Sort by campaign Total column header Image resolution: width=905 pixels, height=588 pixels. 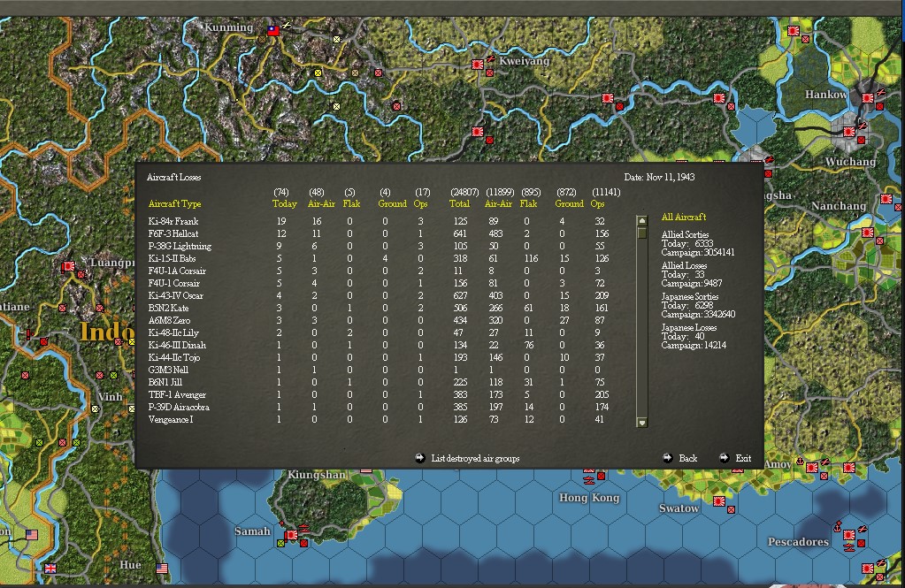point(460,203)
